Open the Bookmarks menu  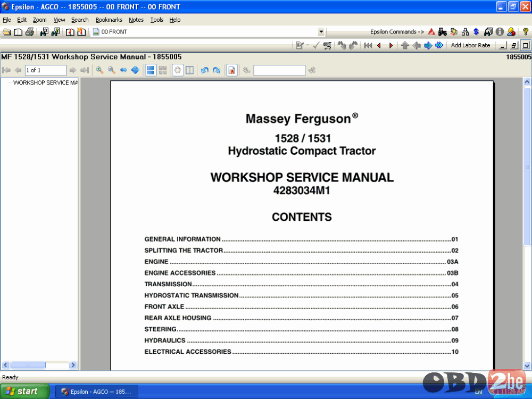click(109, 20)
